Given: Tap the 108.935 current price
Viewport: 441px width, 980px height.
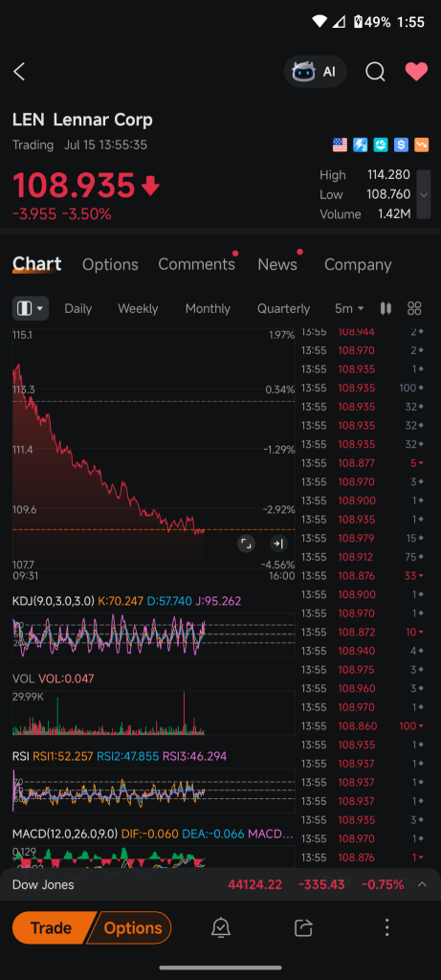Looking at the screenshot, I should pos(74,186).
